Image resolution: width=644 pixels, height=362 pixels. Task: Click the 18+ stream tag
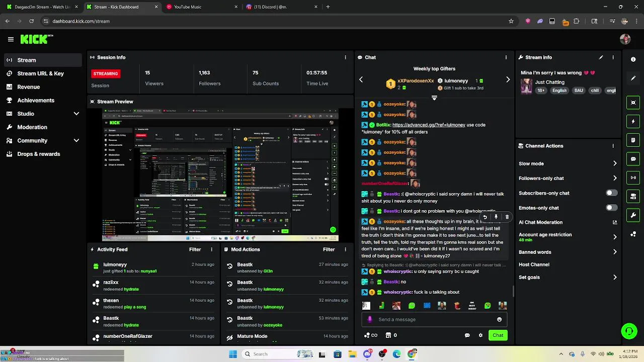(x=541, y=90)
